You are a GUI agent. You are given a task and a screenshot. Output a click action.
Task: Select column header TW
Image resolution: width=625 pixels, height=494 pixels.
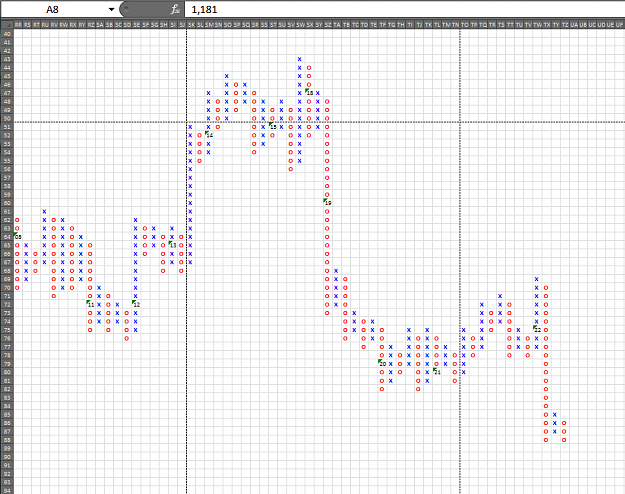(x=537, y=25)
